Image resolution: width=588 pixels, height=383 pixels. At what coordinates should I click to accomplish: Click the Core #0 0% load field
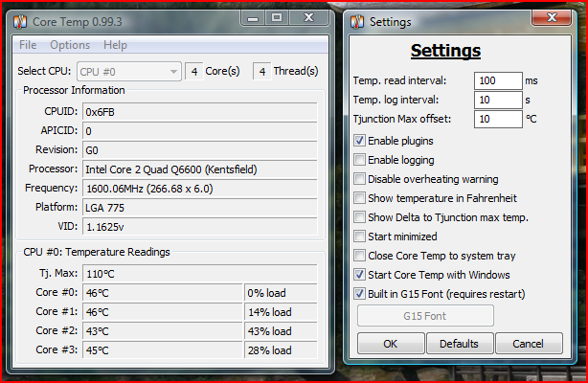(x=281, y=293)
